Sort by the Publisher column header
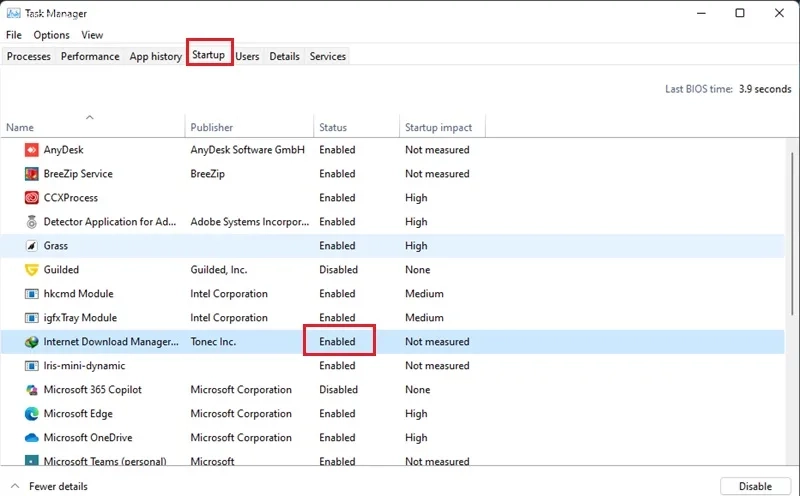Screen dimensions: 800x496 click(x=249, y=126)
